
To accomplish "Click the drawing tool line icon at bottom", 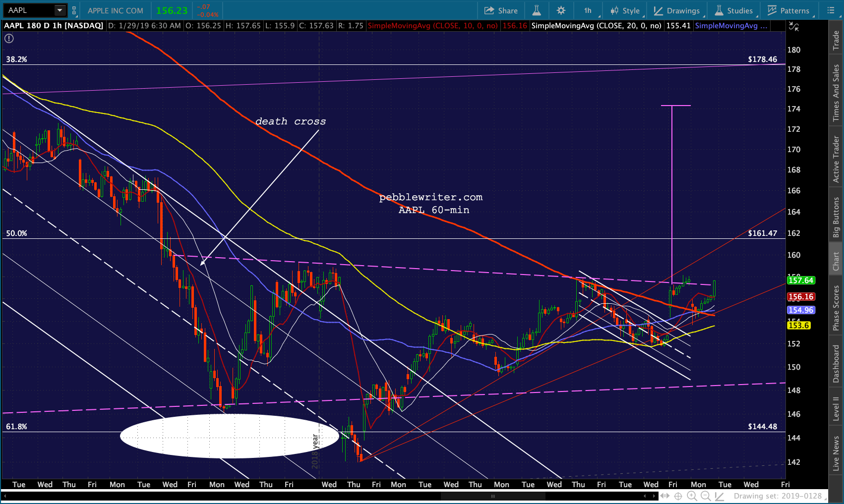I will pos(719,496).
